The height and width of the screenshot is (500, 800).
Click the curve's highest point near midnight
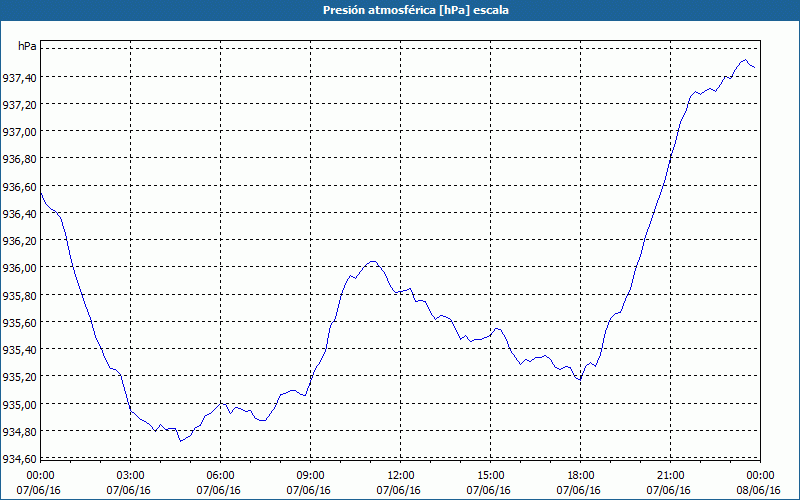744,61
